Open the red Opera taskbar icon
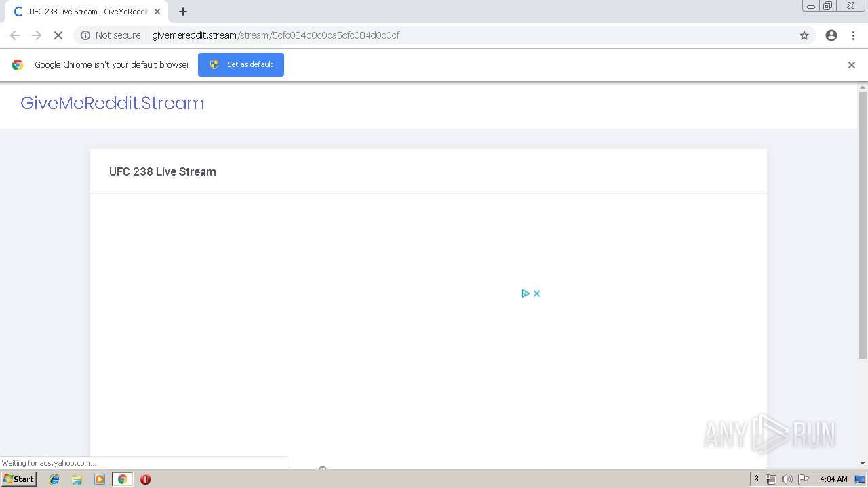Viewport: 868px width, 488px height. (145, 479)
